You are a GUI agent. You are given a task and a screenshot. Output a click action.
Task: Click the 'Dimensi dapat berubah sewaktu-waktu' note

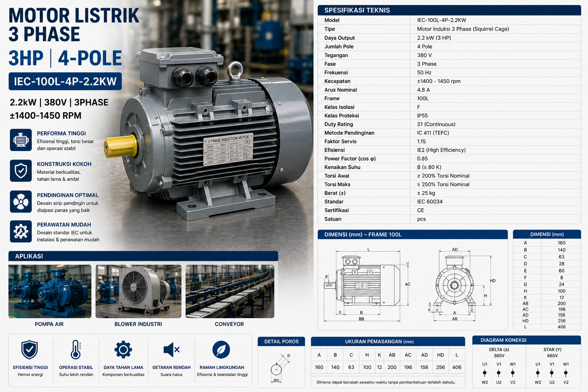[386, 382]
